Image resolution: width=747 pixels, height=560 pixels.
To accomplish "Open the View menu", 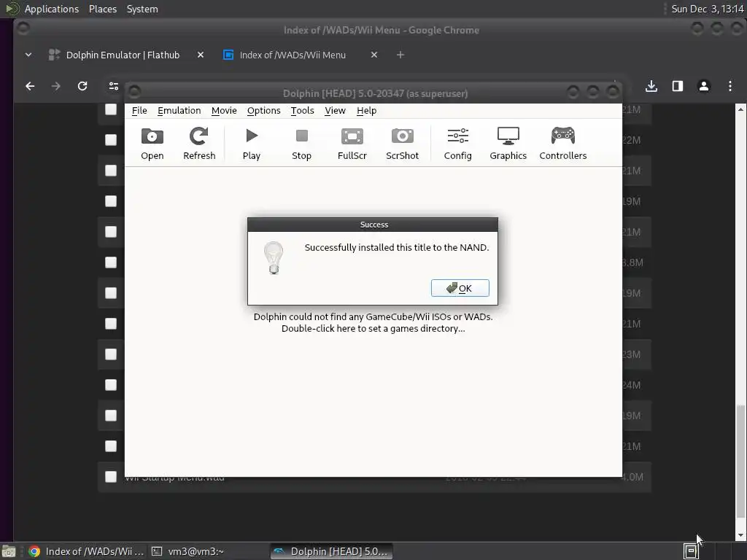I will click(335, 111).
